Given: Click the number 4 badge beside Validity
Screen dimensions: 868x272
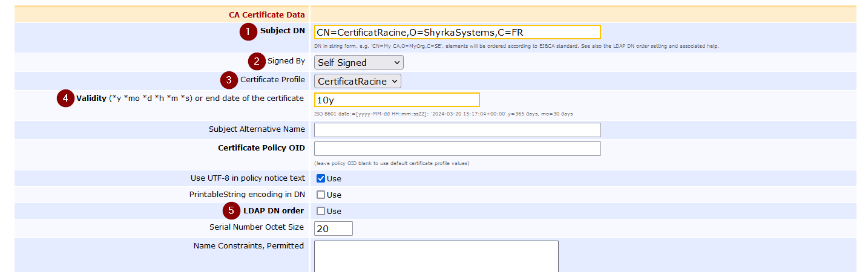Looking at the screenshot, I should 65,99.
